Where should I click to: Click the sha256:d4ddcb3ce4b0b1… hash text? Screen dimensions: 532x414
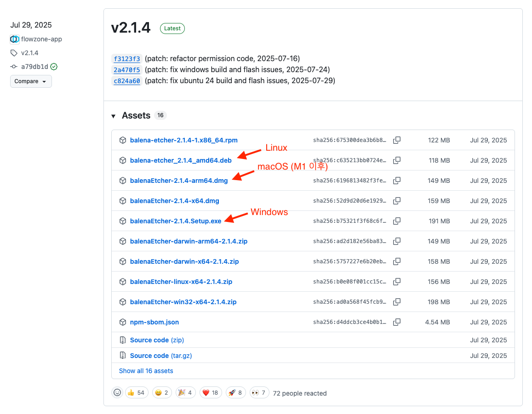349,322
